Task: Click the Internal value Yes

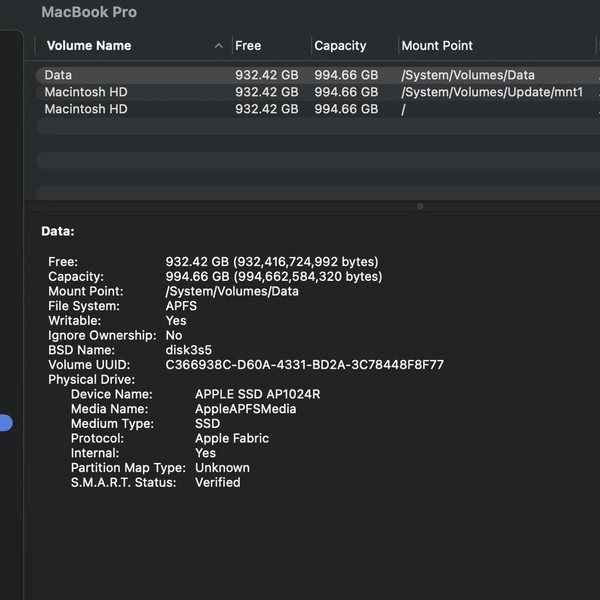Action: 205,453
